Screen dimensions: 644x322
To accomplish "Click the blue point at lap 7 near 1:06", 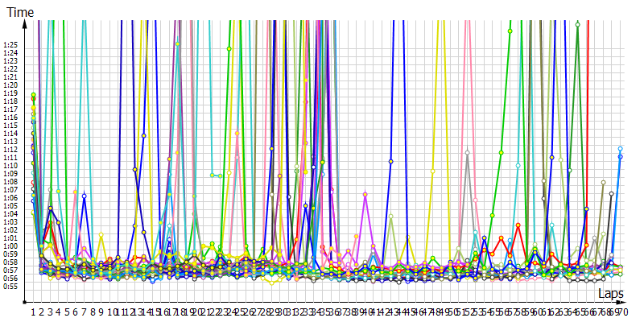I will click(x=84, y=196).
